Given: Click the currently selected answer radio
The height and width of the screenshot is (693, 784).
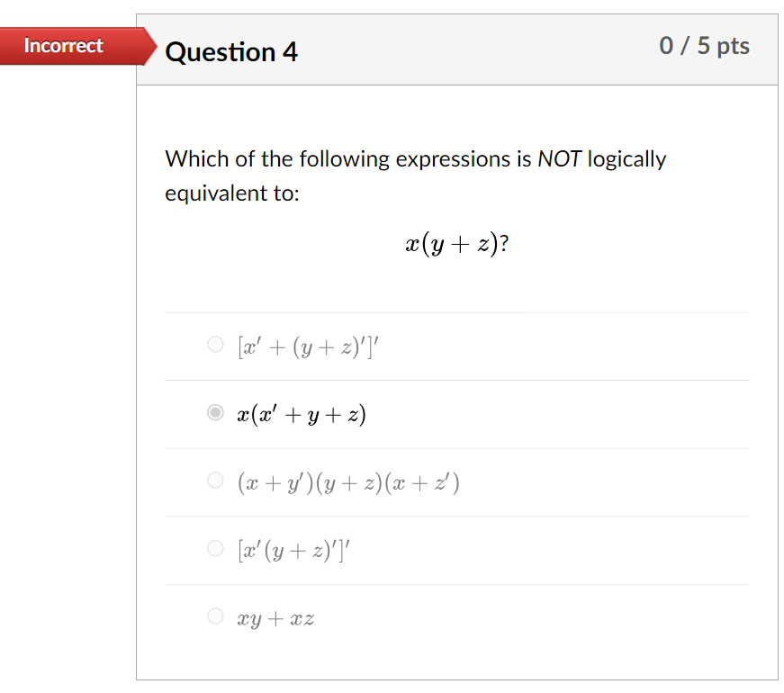Looking at the screenshot, I should tap(216, 413).
